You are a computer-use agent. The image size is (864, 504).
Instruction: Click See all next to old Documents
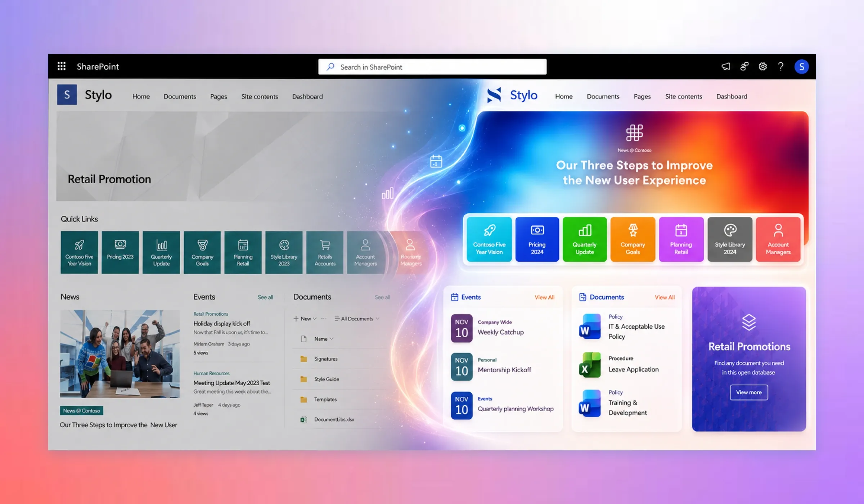coord(382,297)
